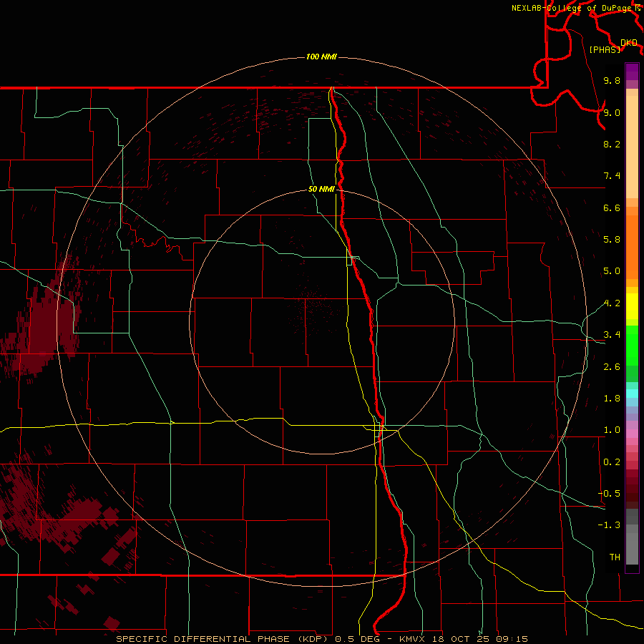
Task: Click the DKD unit label
Action: pyautogui.click(x=629, y=43)
